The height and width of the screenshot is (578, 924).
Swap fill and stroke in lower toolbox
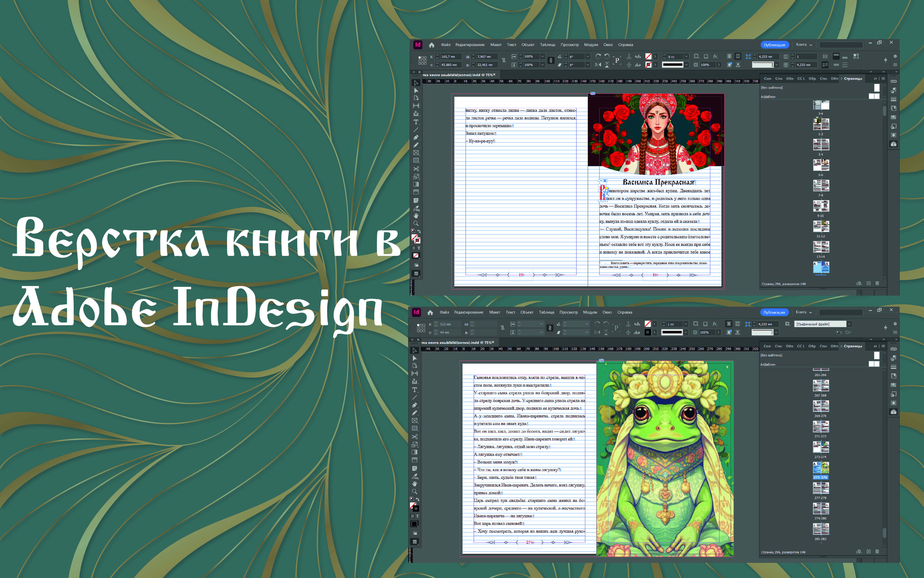tap(418, 499)
